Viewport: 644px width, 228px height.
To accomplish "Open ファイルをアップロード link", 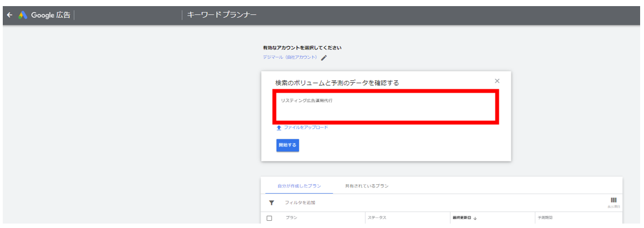I will (x=306, y=128).
